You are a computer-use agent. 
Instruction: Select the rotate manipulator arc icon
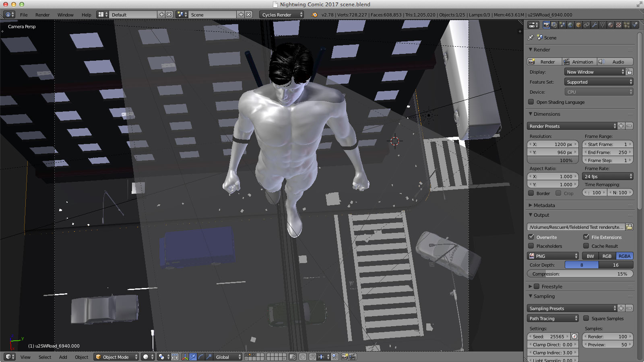pyautogui.click(x=201, y=357)
